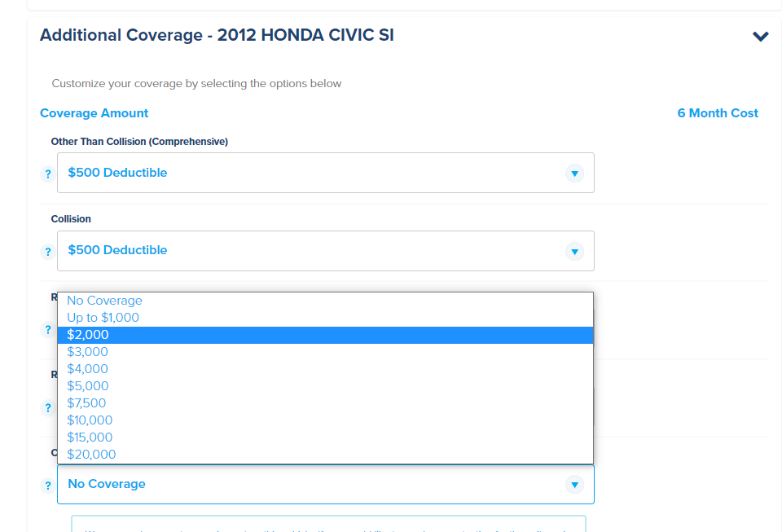Click the 6 Month Cost heading
782x532 pixels.
tap(718, 113)
